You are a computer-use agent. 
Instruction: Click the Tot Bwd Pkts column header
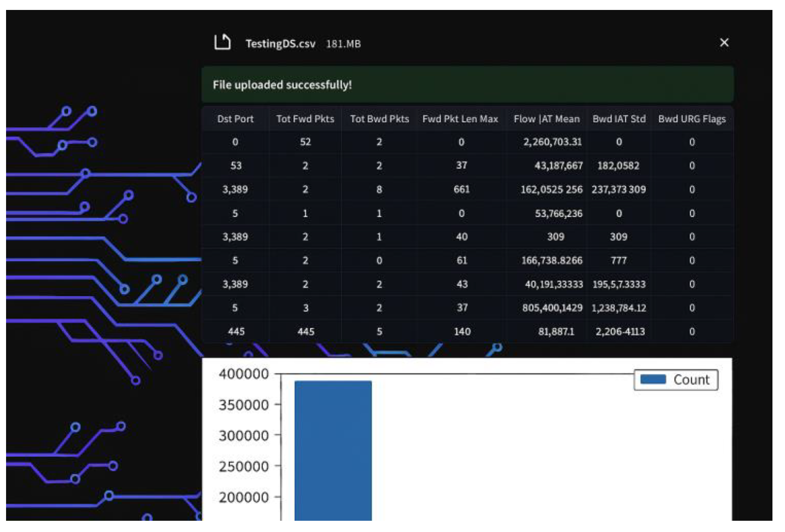click(379, 119)
